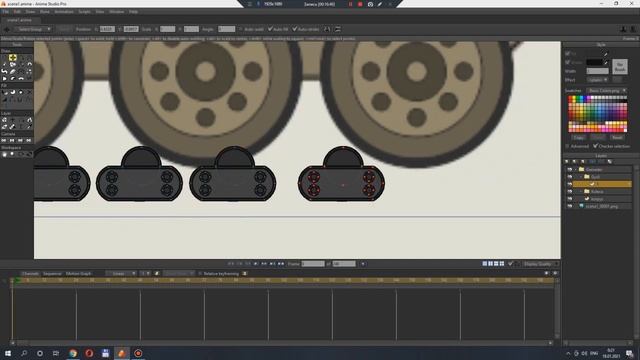Click the current Frame number field

313,264
